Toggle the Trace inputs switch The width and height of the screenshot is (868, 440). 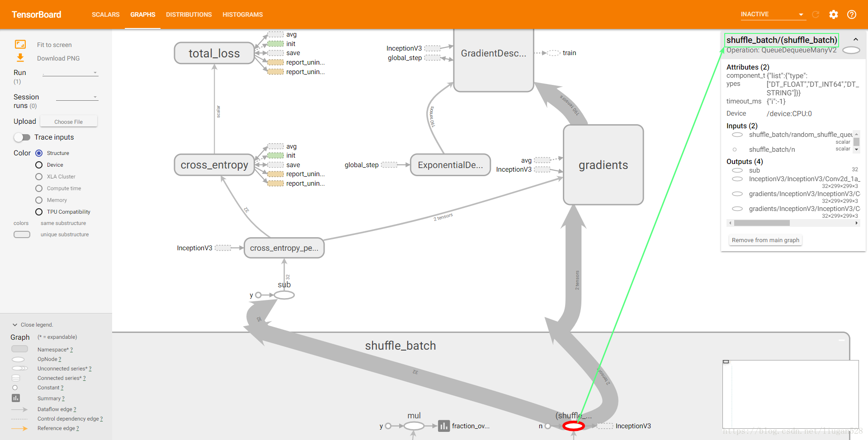click(x=22, y=137)
